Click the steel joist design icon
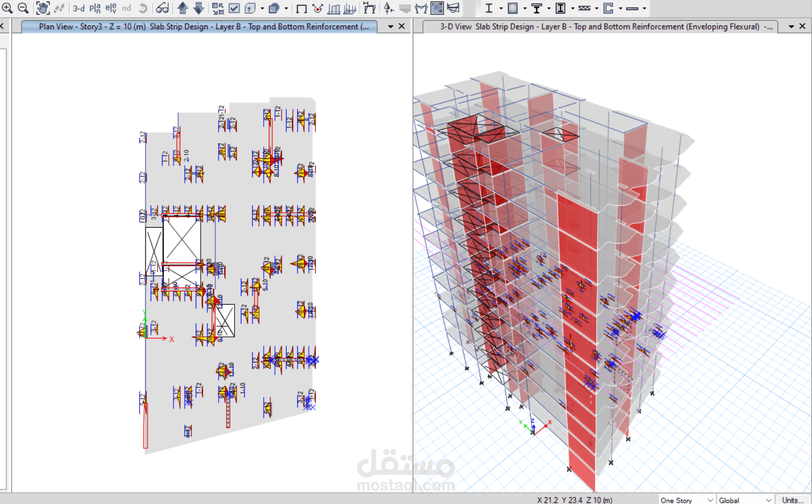Viewport: 812px width, 504px height. pos(584,8)
